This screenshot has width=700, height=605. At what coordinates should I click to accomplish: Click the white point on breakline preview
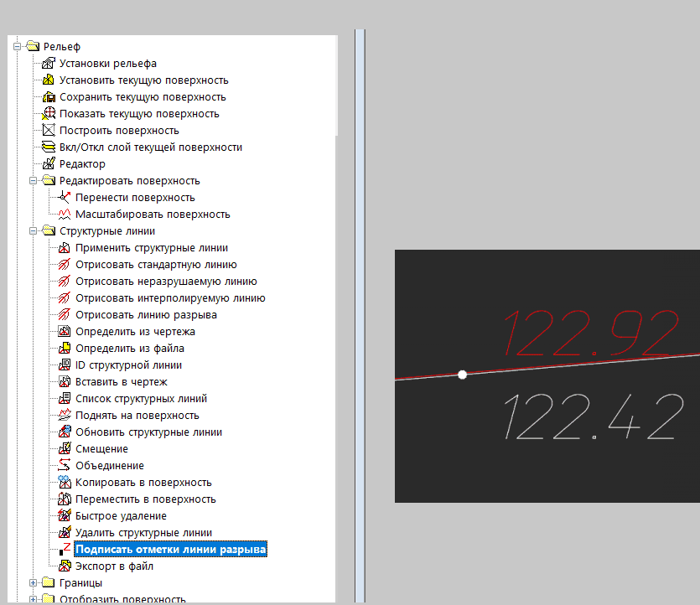click(x=462, y=375)
